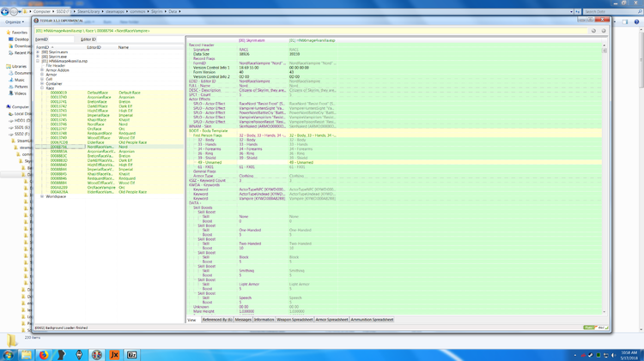The height and width of the screenshot is (361, 644).
Task: Open the Messages tab
Action: (243, 320)
